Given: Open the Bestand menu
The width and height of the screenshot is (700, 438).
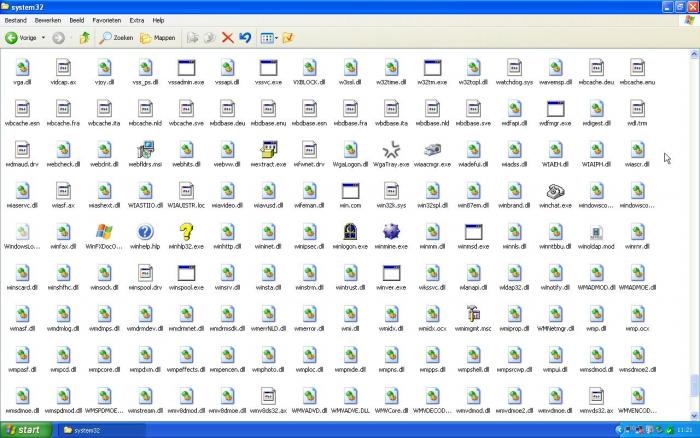Looking at the screenshot, I should pyautogui.click(x=16, y=20).
